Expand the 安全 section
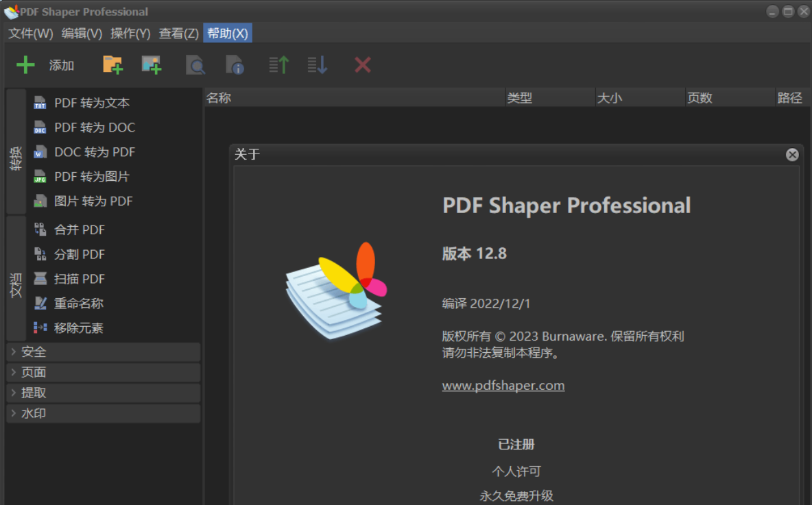 point(104,352)
